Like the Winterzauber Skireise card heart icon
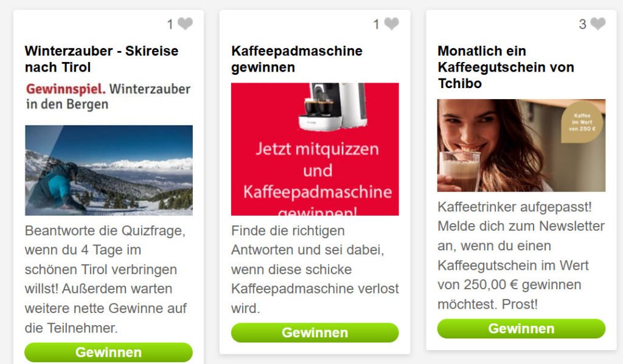Viewport: 623px width, 364px height. click(185, 24)
